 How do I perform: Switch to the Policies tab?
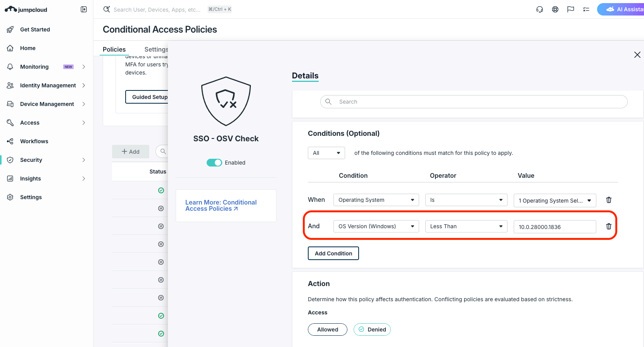[114, 49]
